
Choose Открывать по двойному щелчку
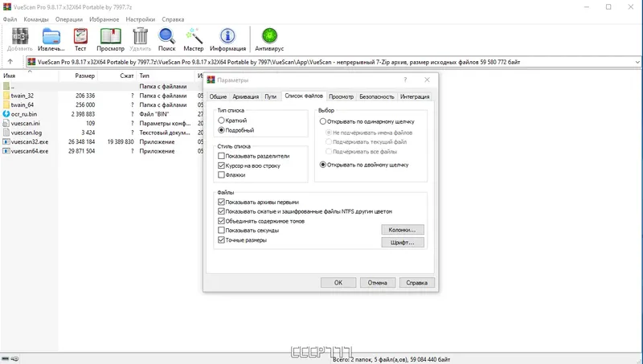click(x=323, y=165)
